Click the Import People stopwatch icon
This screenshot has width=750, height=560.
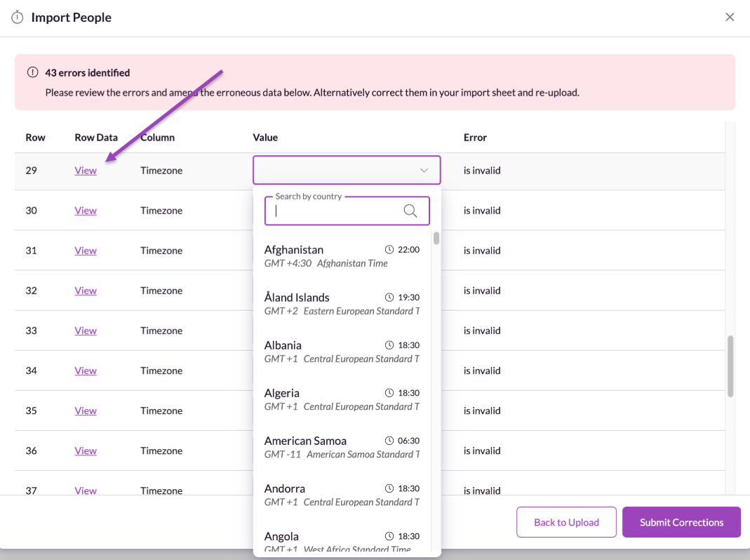[18, 18]
